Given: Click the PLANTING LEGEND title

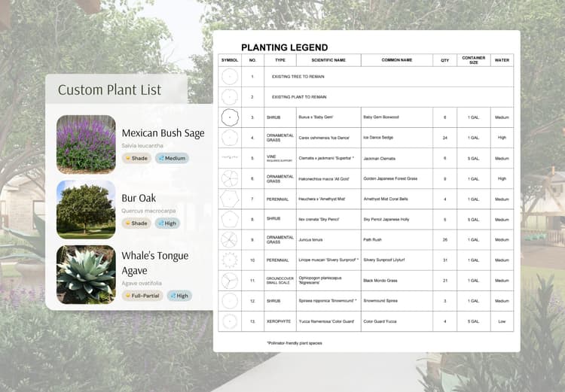Looking at the screenshot, I should coord(284,47).
